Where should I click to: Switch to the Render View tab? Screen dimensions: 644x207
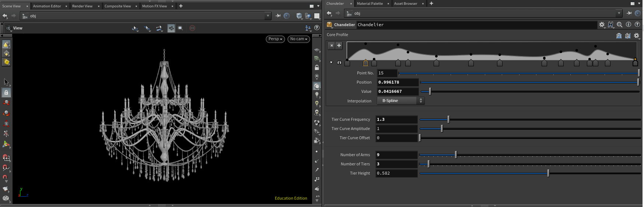82,6
